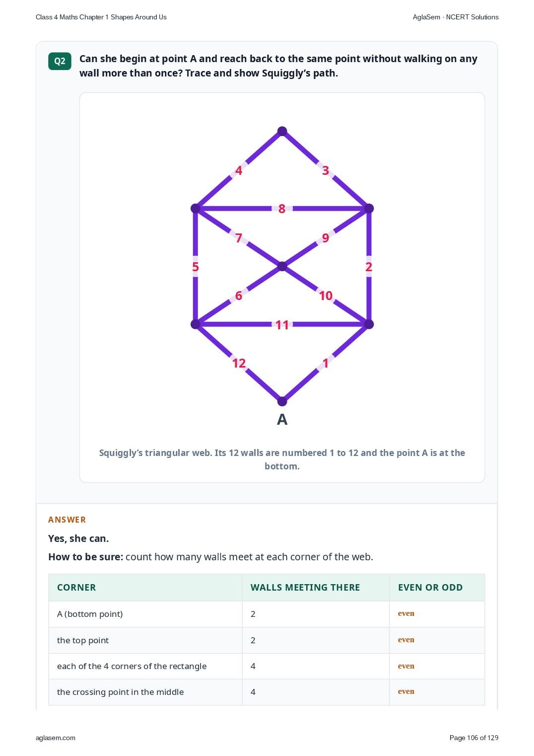Image resolution: width=534 pixels, height=756 pixels.
Task: Click the EVEN OR ODD column header
Action: pyautogui.click(x=430, y=588)
